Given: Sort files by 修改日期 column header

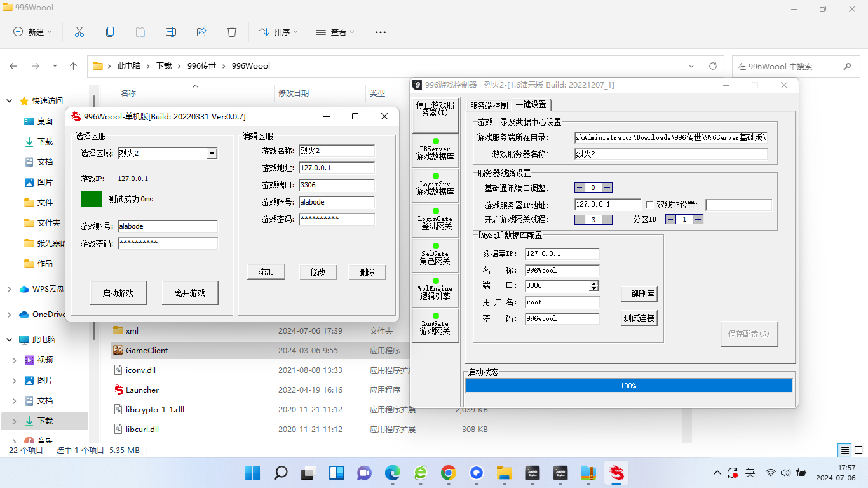Looking at the screenshot, I should tap(294, 93).
